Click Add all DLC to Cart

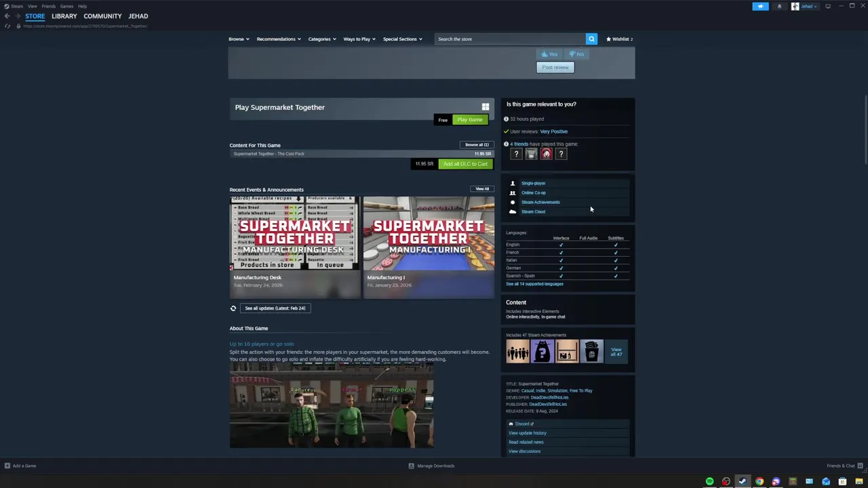(x=465, y=164)
